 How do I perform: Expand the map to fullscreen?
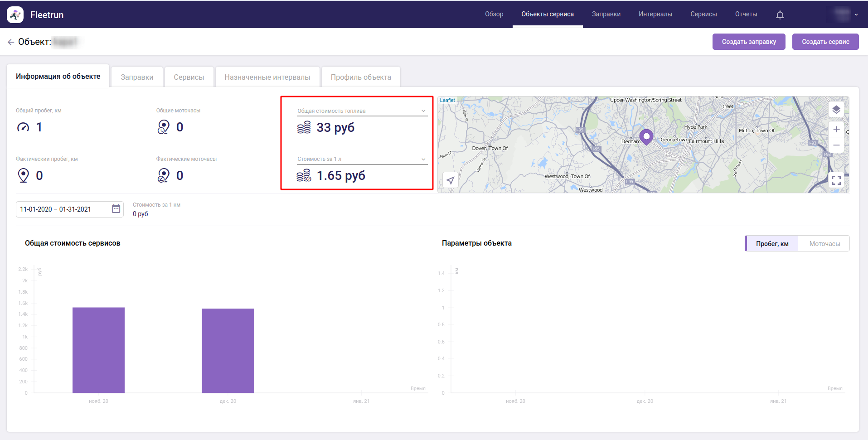[836, 180]
